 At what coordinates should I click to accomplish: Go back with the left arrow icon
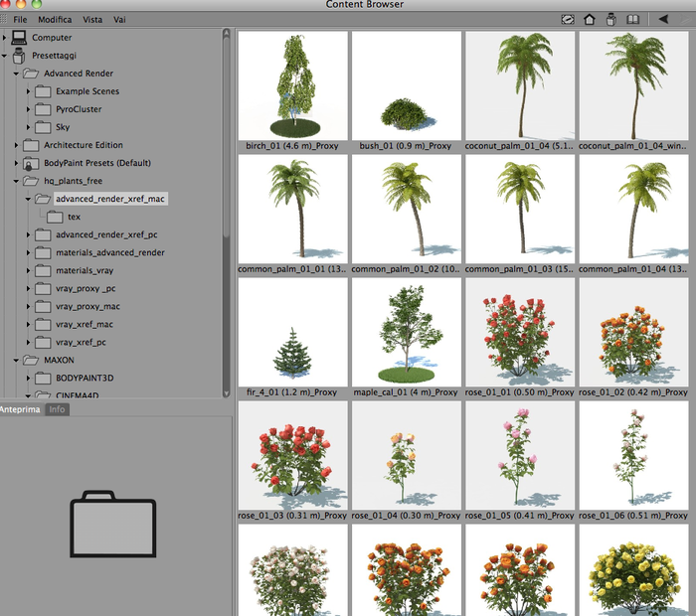pos(663,19)
